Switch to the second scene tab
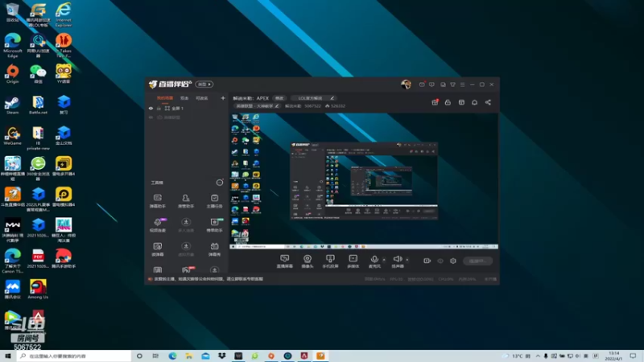 (x=184, y=98)
